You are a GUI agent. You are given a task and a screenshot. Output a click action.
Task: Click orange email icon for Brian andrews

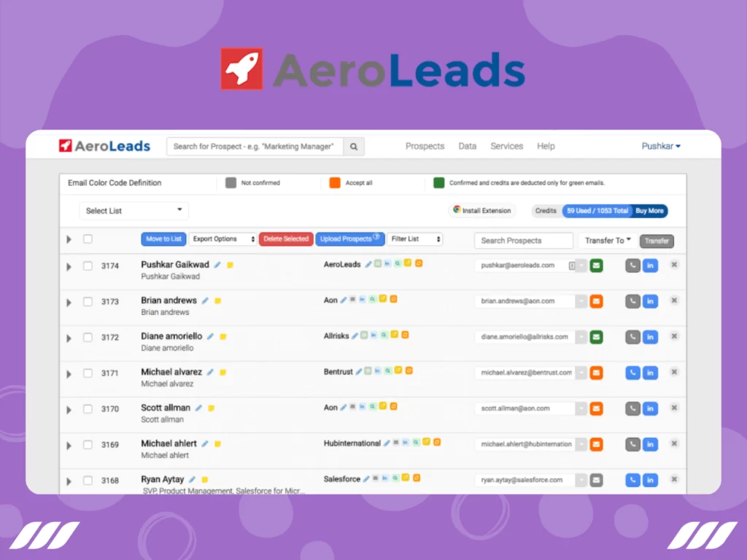(596, 301)
